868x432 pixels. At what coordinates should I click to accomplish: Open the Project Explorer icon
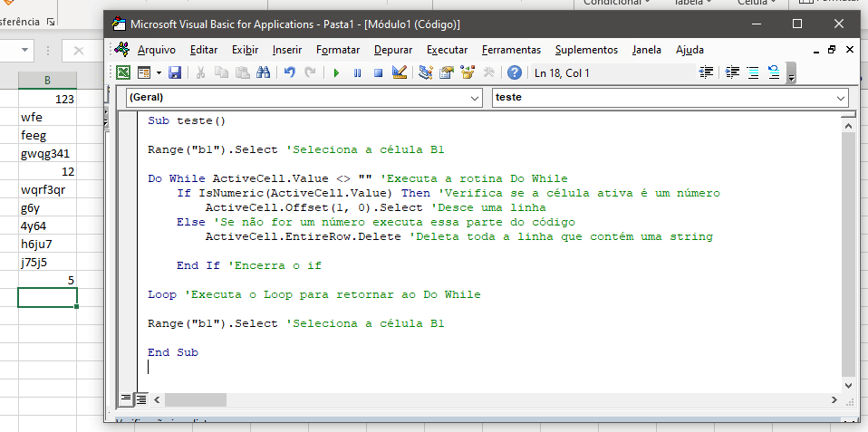pyautogui.click(x=425, y=72)
